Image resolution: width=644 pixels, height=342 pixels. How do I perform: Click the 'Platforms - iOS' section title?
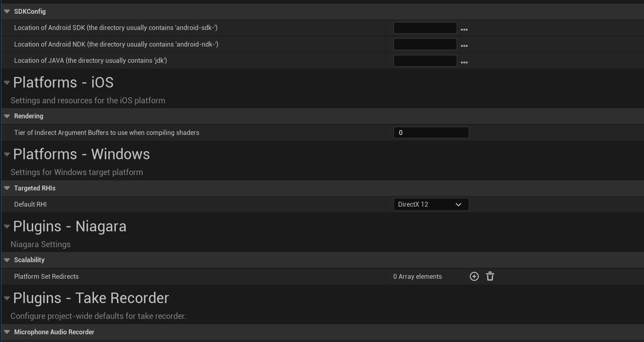63,82
